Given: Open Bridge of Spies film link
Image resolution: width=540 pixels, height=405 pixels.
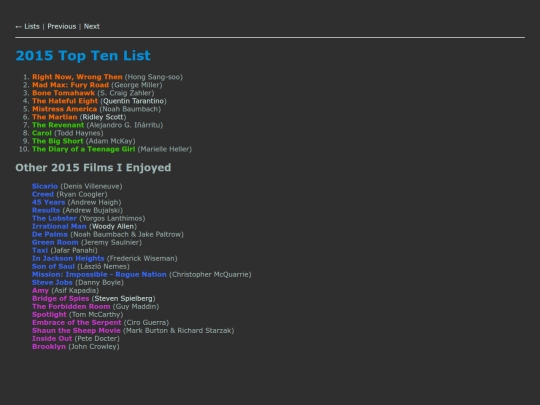Looking at the screenshot, I should (x=61, y=299).
